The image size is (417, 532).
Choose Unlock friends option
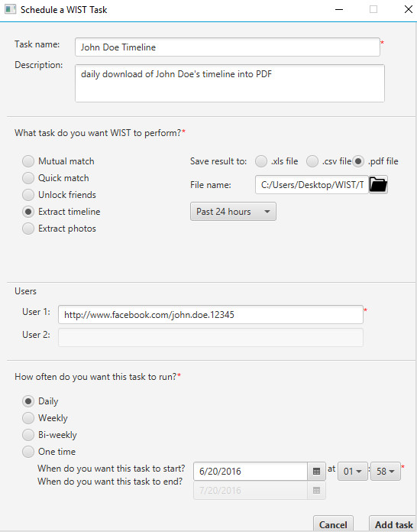coord(59,195)
